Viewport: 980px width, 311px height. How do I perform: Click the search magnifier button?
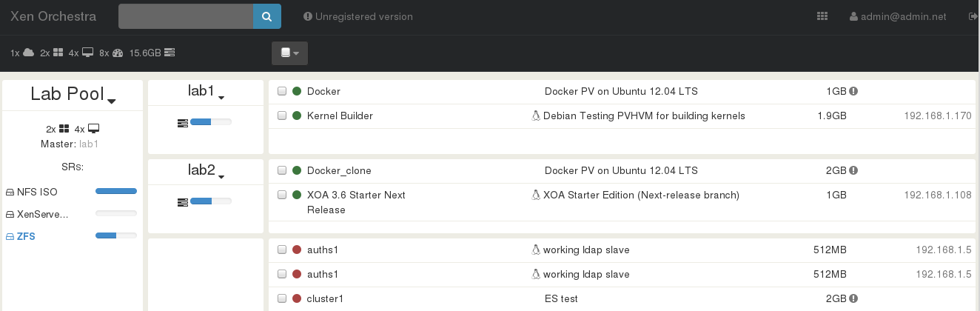267,16
